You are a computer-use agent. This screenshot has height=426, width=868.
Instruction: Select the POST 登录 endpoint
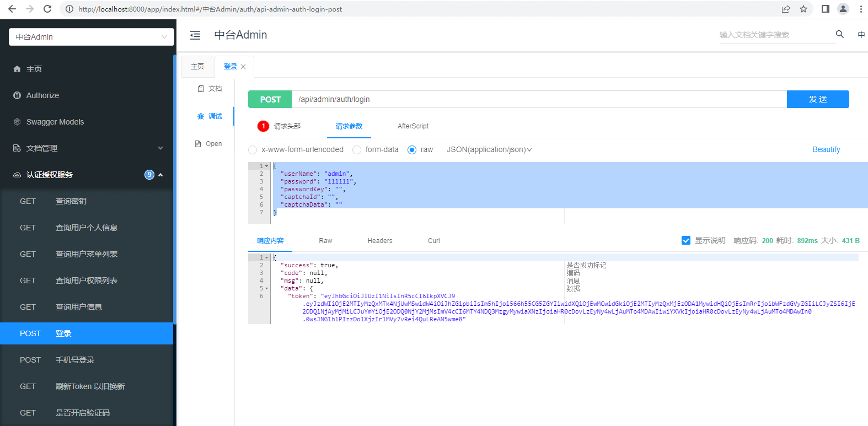(87, 333)
